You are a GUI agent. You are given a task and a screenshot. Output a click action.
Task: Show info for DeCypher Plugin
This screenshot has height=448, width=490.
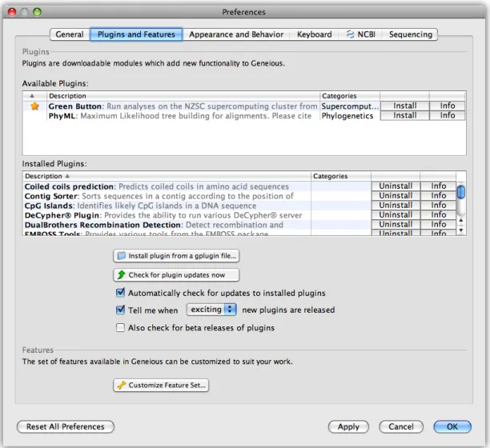(438, 214)
